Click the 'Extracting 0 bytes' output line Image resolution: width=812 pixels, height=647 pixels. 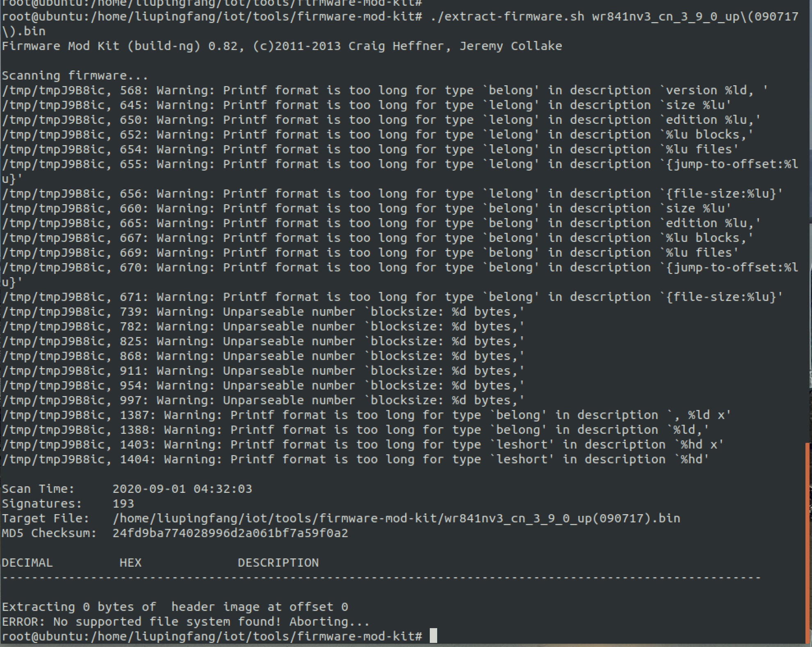(175, 607)
